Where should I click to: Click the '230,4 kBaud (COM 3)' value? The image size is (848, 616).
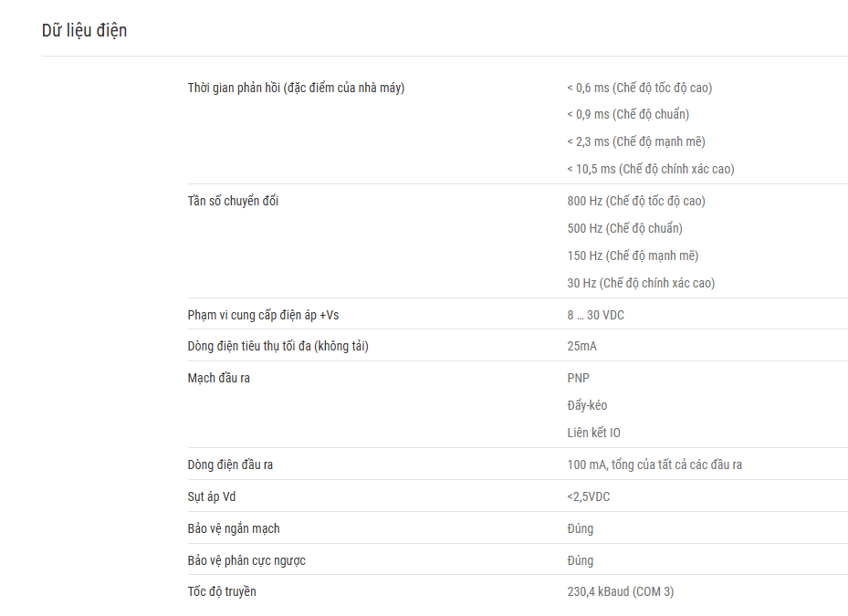click(x=621, y=591)
